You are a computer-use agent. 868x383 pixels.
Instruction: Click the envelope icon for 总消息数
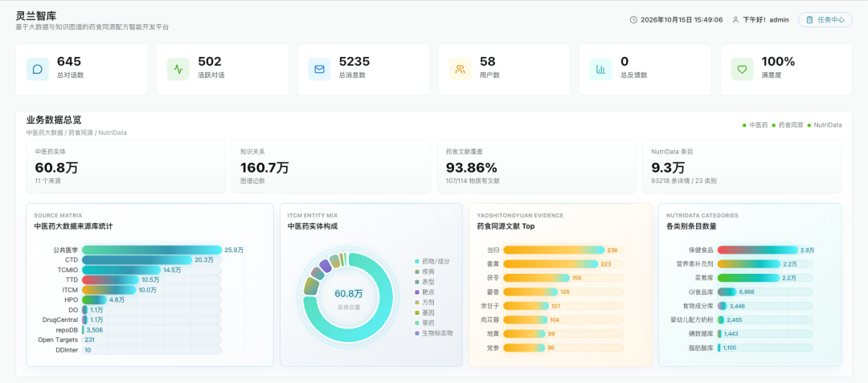(319, 69)
